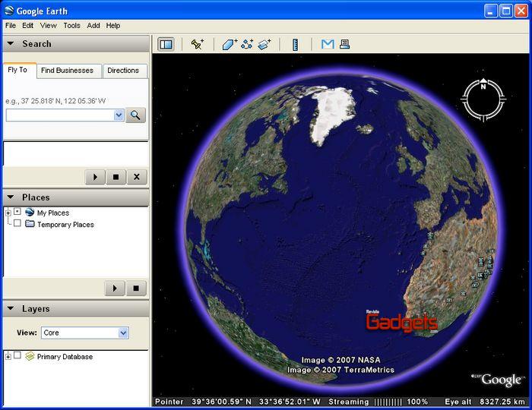Click the pointer latitude 39°36'00.59" N text
Image resolution: width=532 pixels, height=410 pixels.
221,402
